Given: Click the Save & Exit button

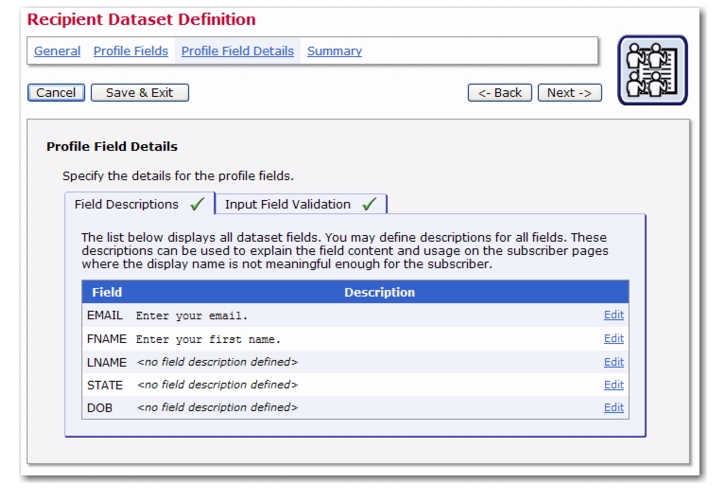Looking at the screenshot, I should [139, 93].
